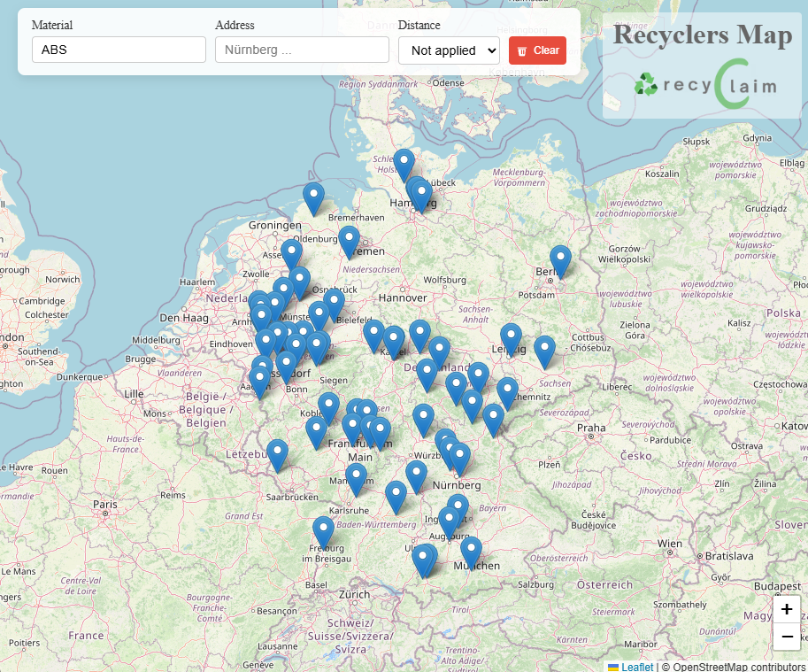The width and height of the screenshot is (808, 672).
Task: Click the recyClaim logo
Action: (x=705, y=84)
